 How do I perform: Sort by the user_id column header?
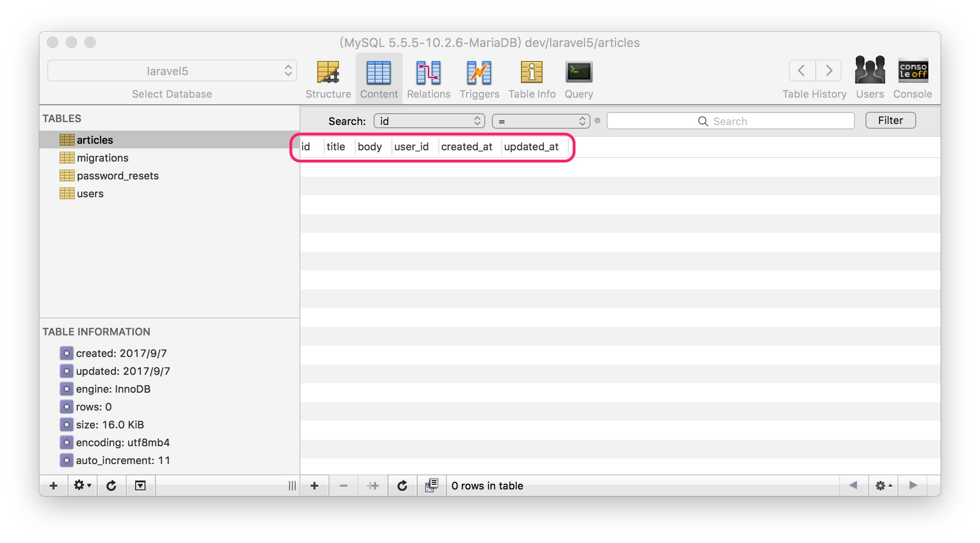pos(414,147)
